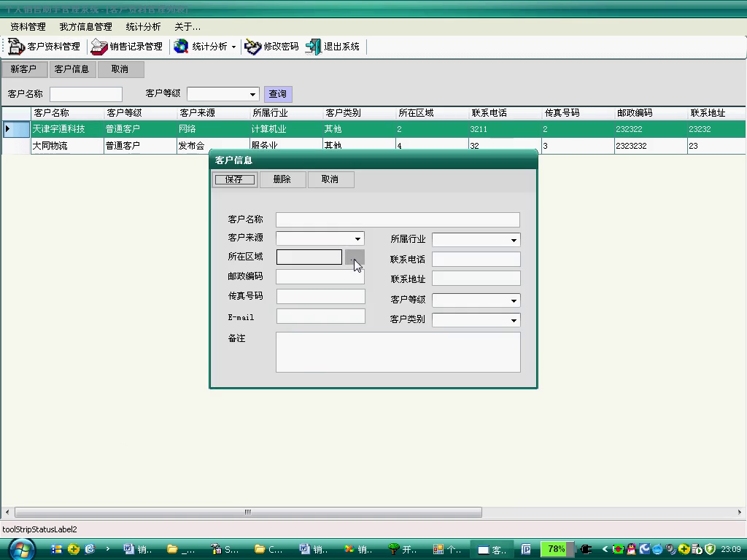The height and width of the screenshot is (560, 747).
Task: Click the 查询 search button
Action: tap(278, 94)
